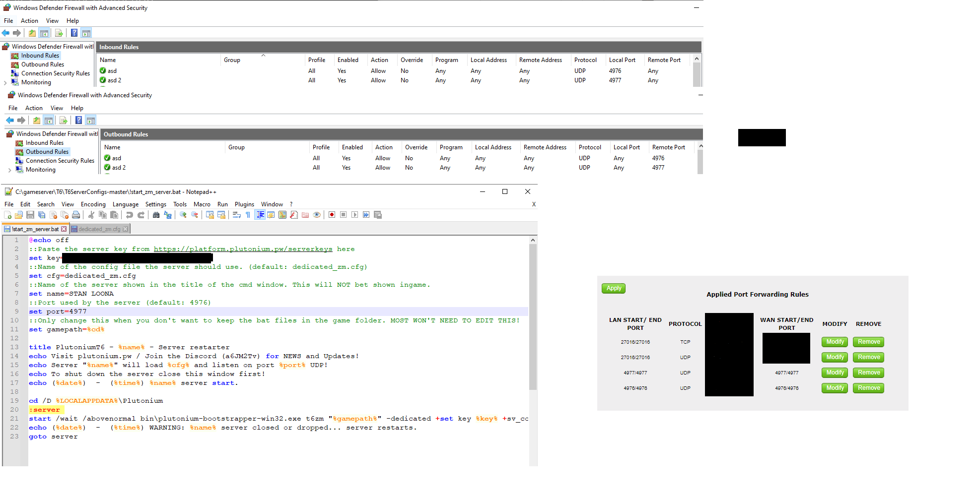980x498 pixels.
Task: Click Stop Recording macro icon
Action: click(x=344, y=215)
